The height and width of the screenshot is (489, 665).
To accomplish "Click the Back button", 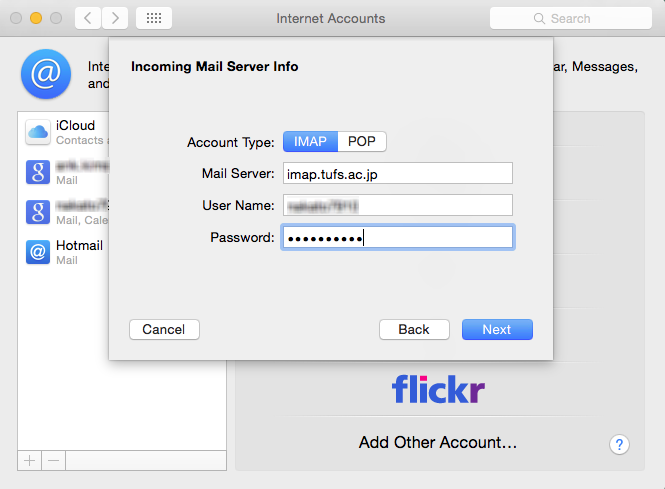I will point(414,330).
